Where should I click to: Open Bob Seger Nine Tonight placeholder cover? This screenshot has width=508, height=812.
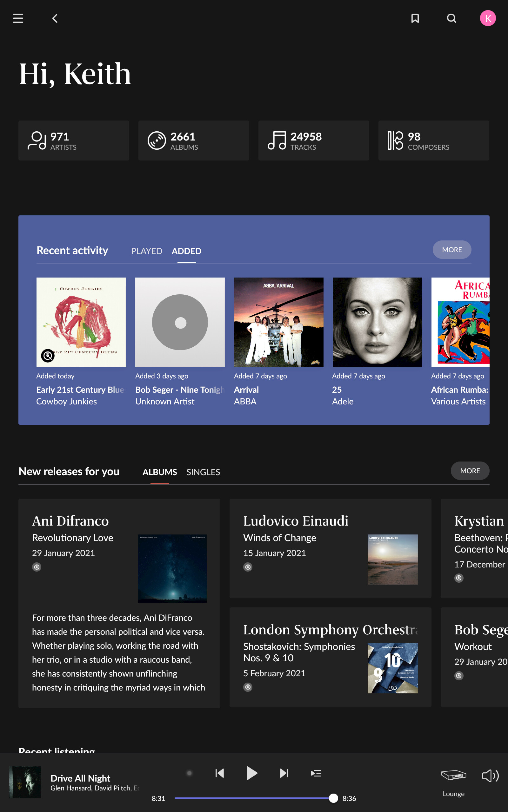180,322
